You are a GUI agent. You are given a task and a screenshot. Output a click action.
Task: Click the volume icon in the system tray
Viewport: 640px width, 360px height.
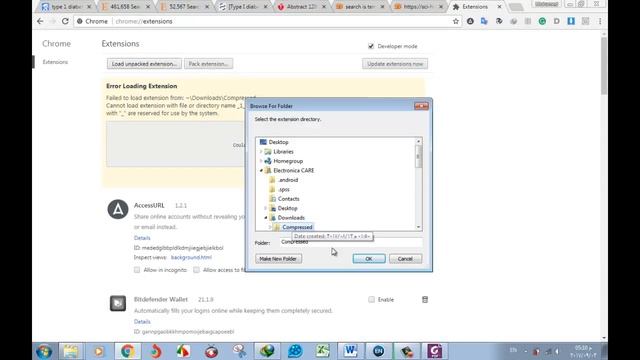[557, 351]
